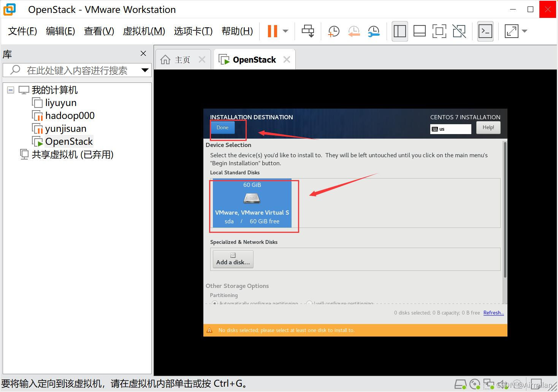Select 我的计算机 in the library
The height and width of the screenshot is (392, 558).
coord(54,90)
